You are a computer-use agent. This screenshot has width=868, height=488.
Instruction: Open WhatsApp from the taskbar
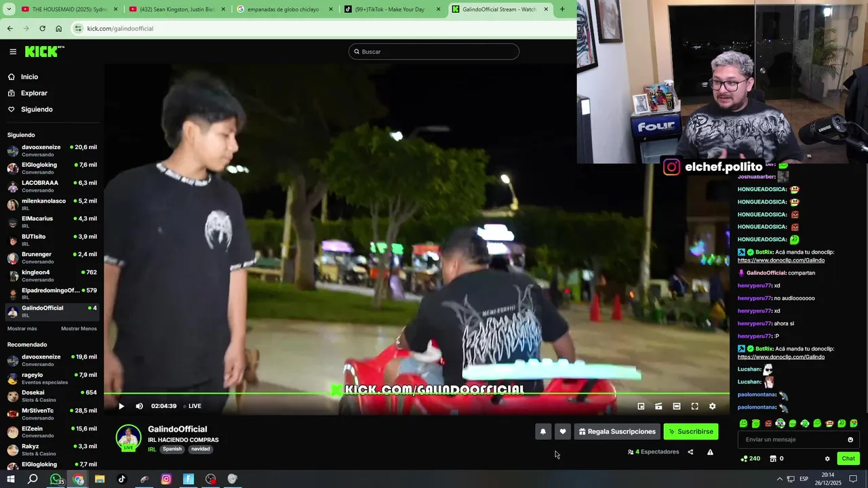click(x=56, y=479)
